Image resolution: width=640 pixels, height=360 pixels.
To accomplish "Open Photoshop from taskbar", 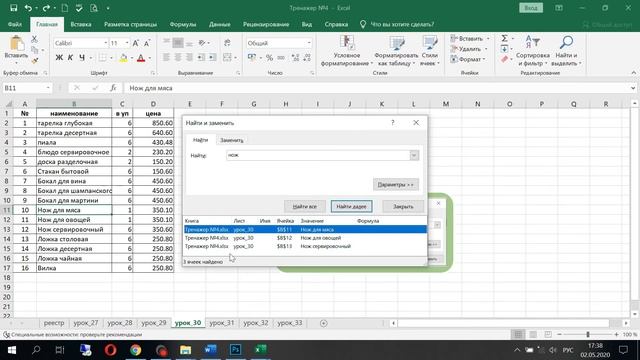I will click(x=236, y=350).
